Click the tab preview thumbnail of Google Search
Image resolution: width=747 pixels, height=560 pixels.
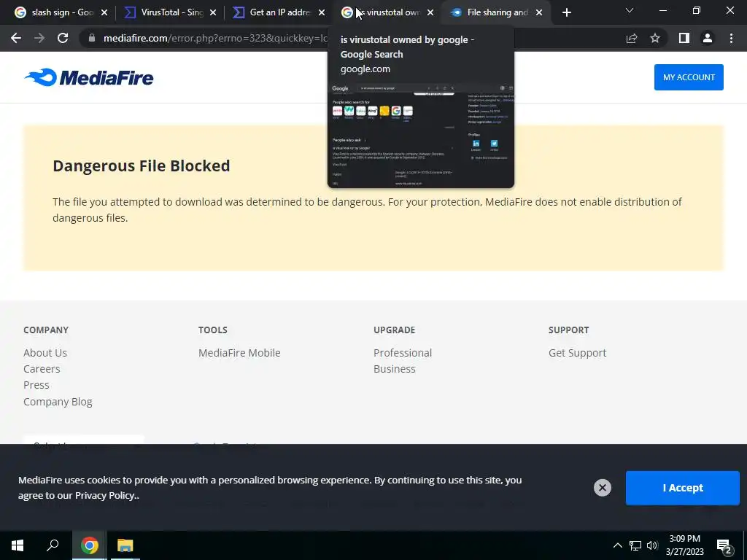pos(421,135)
